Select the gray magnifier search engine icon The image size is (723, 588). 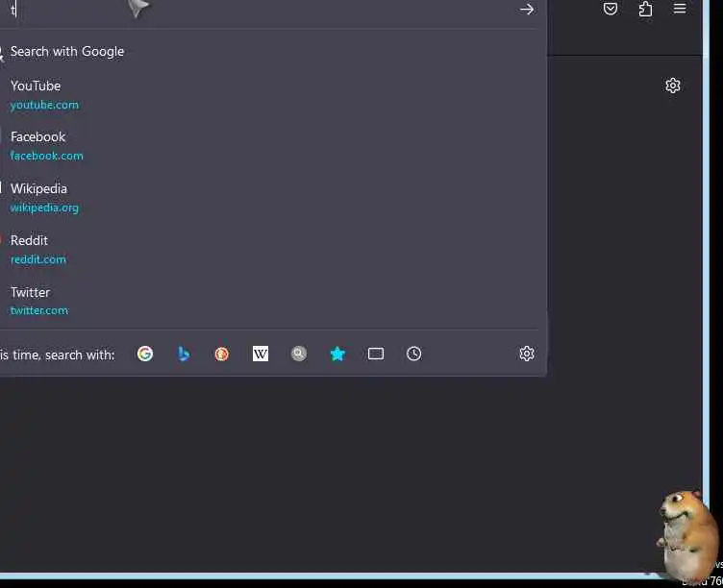pos(299,354)
